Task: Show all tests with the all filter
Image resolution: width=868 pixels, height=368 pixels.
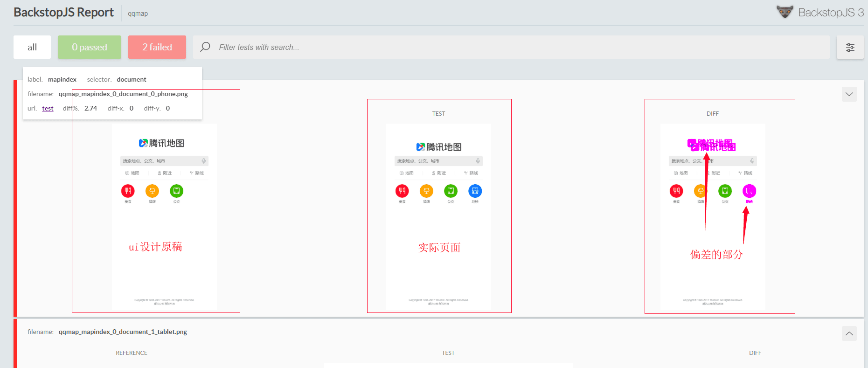Action: [32, 47]
